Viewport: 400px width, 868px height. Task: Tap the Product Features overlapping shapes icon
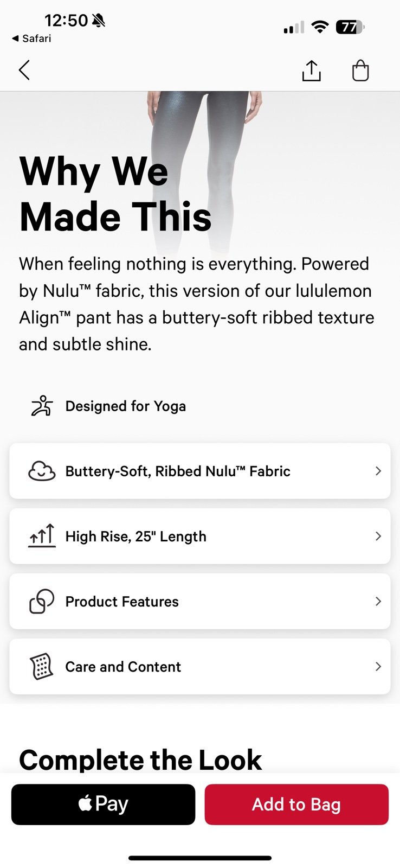coord(42,601)
